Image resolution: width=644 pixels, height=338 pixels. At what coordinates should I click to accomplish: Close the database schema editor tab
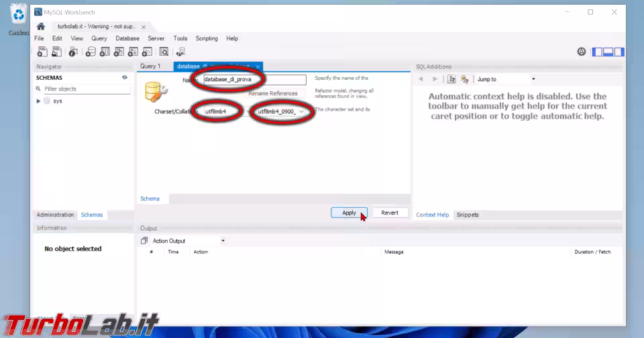click(258, 66)
